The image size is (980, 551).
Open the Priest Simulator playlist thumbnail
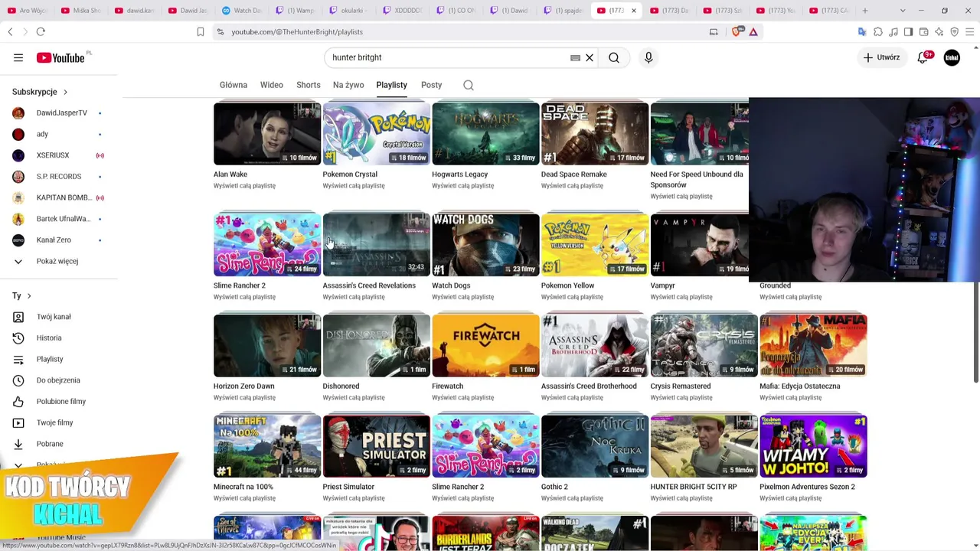tap(376, 446)
